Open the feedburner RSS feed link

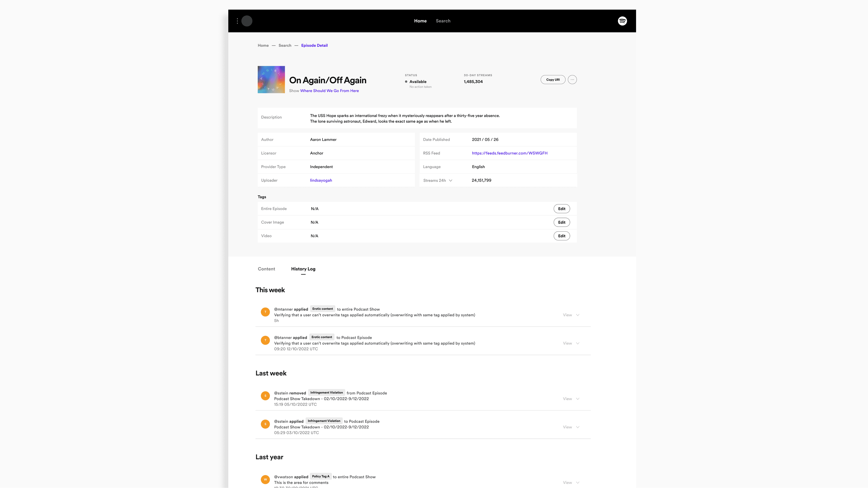tap(509, 153)
